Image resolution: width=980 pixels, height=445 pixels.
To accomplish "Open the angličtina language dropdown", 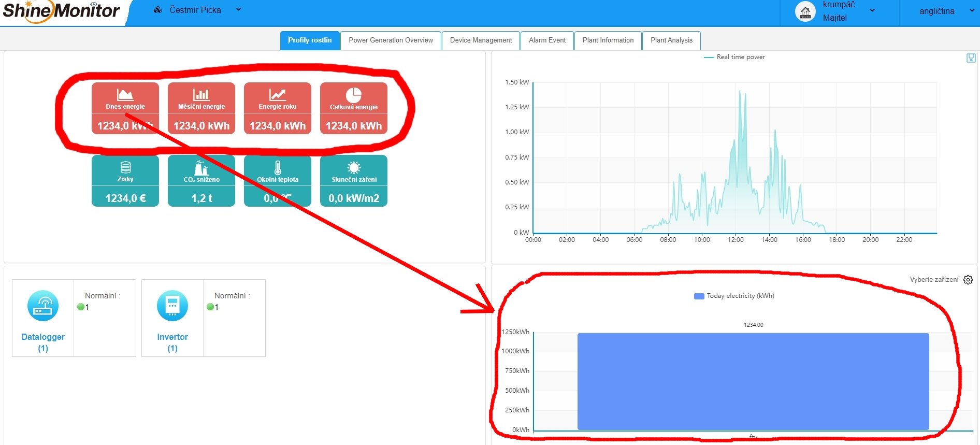I will coord(971,10).
